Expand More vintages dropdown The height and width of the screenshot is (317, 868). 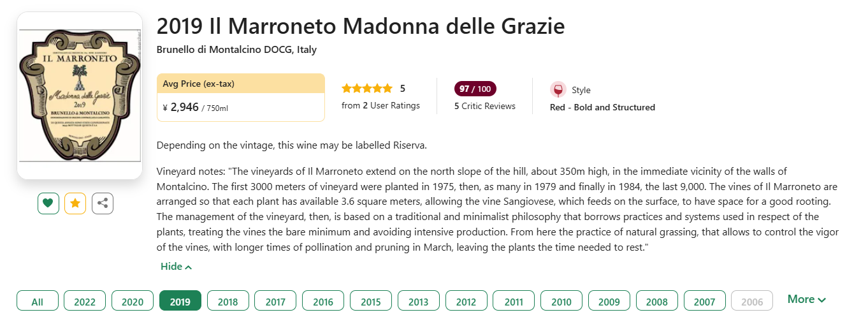[x=807, y=299]
